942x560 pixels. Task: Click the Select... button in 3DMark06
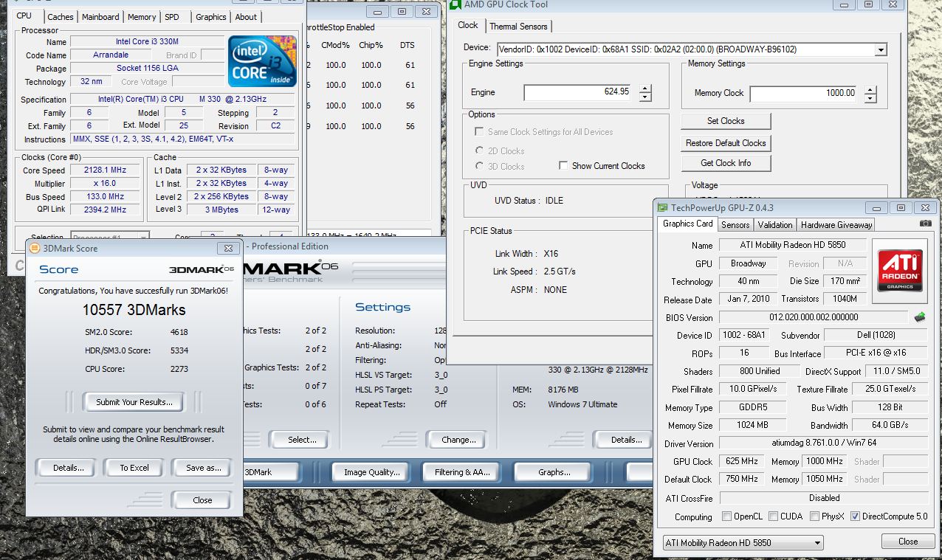click(302, 440)
